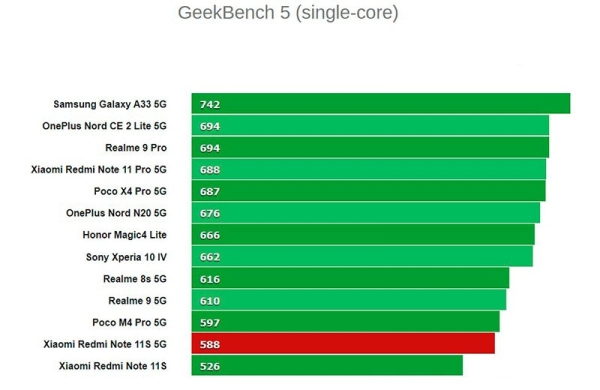
Task: Select the Samsung Galaxy A33 5G bar
Action: (381, 104)
